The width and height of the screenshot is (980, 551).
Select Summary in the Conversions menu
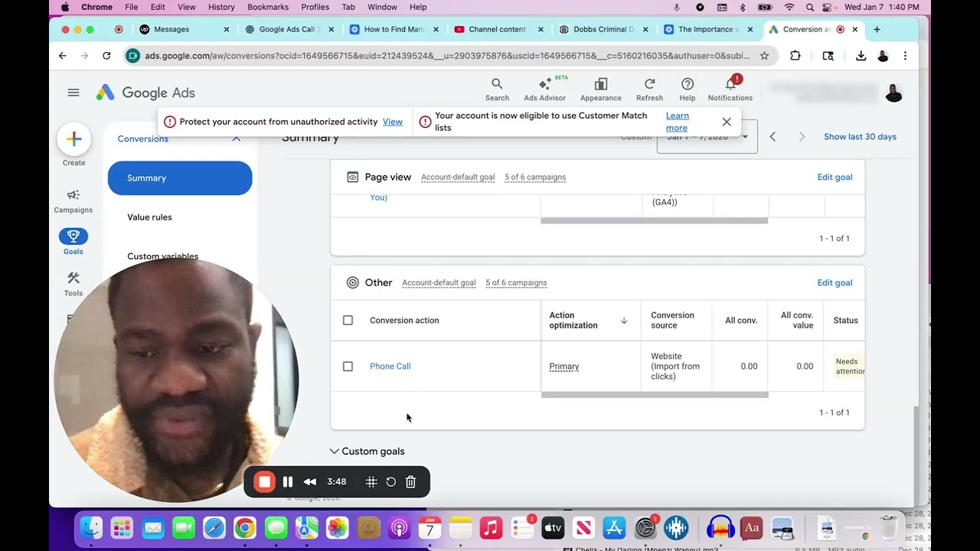[180, 178]
